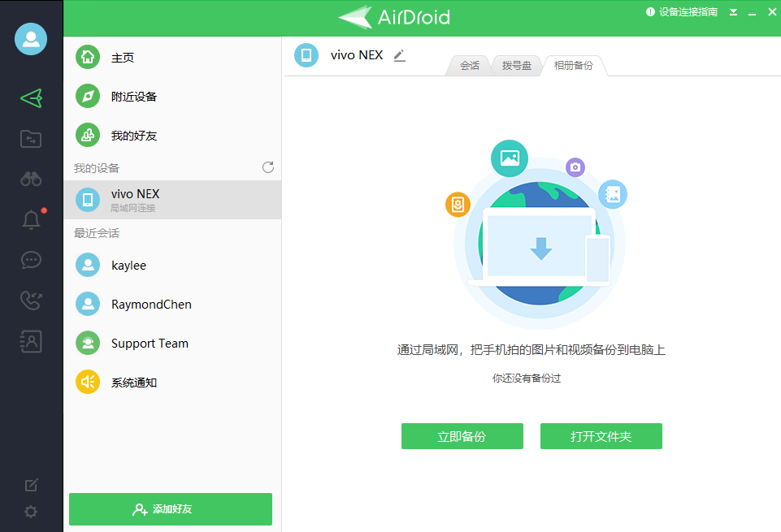Open 附近设备 nearby devices
The height and width of the screenshot is (532, 781).
click(172, 96)
